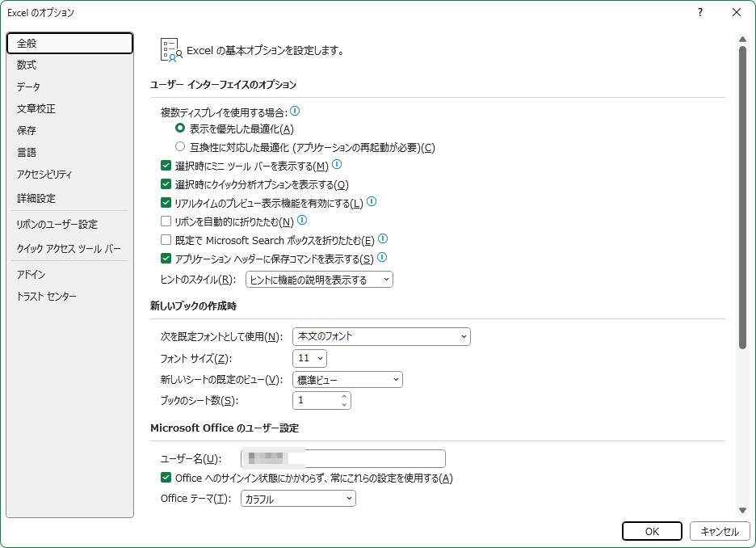Click info icon next to 複数ディスプレイを使用する場合
This screenshot has height=548, width=756.
coord(295,112)
